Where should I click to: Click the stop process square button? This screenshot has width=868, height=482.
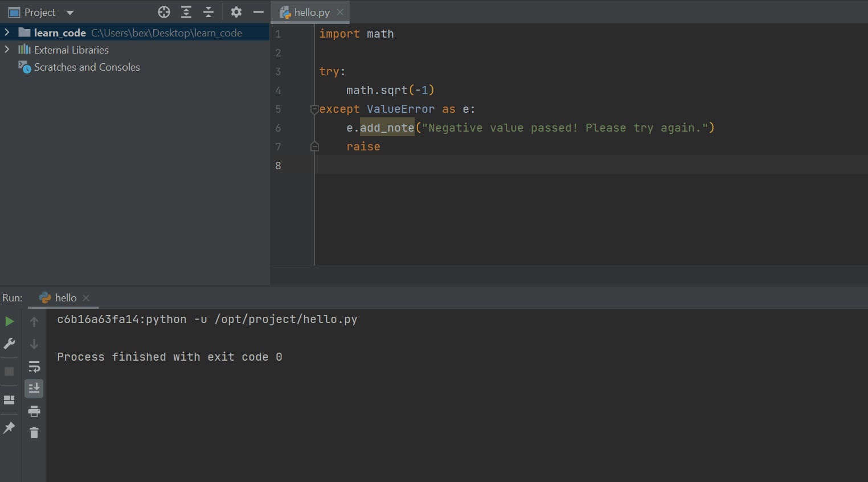tap(9, 371)
